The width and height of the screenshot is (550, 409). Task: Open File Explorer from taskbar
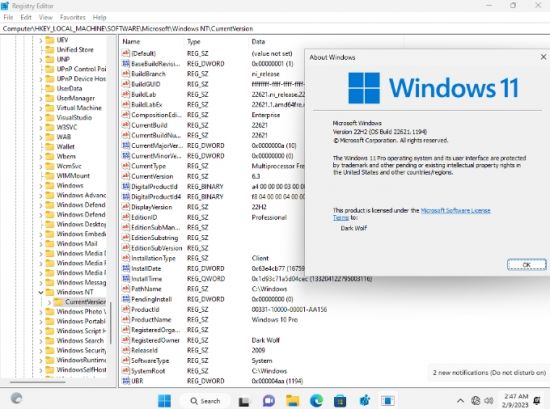pyautogui.click(x=293, y=401)
